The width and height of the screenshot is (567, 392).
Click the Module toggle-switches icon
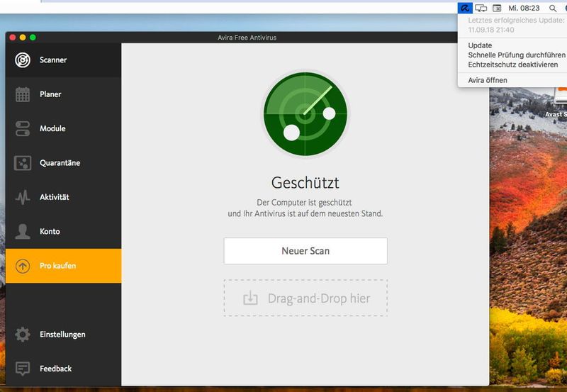pos(23,129)
